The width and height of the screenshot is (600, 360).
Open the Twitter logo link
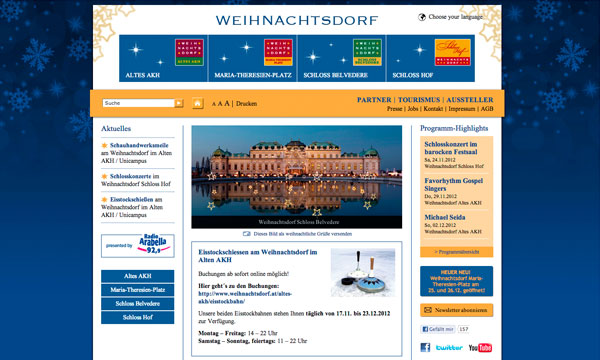pyautogui.click(x=449, y=347)
